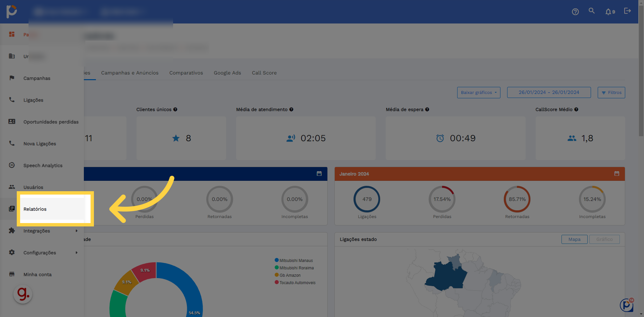Click the 00:49 Média de espera value
The width and height of the screenshot is (644, 317).
pyautogui.click(x=463, y=138)
